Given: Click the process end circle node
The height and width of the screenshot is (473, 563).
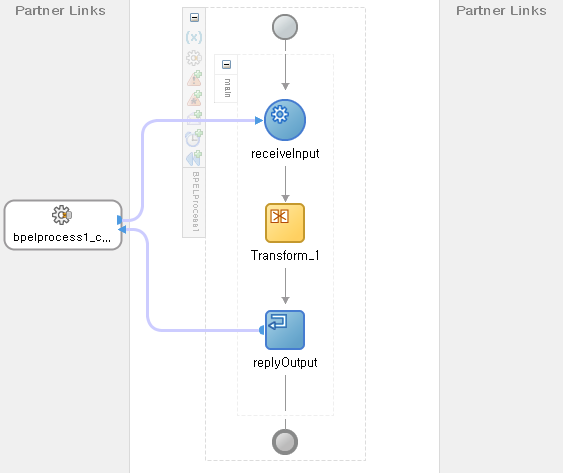Looking at the screenshot, I should tap(285, 442).
